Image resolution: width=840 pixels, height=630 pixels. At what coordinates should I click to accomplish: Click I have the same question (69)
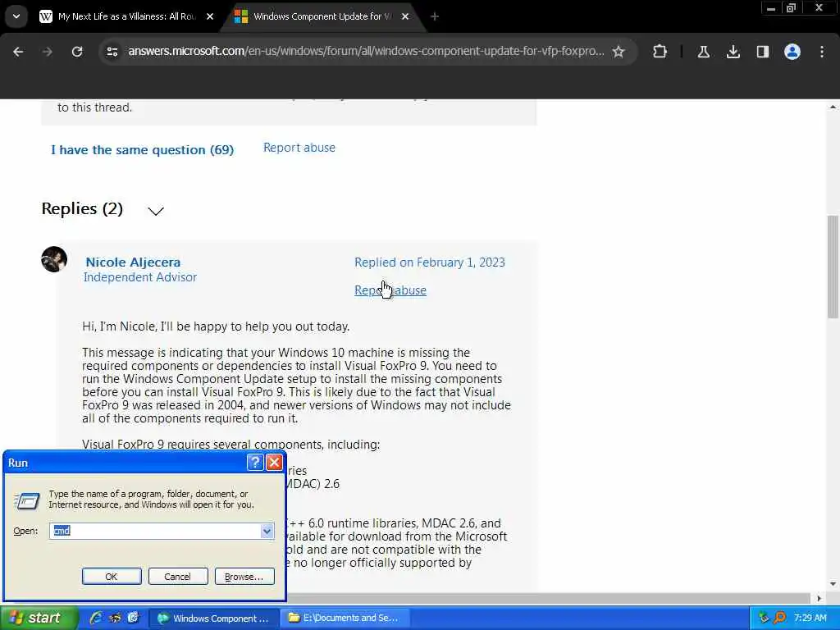tap(143, 149)
